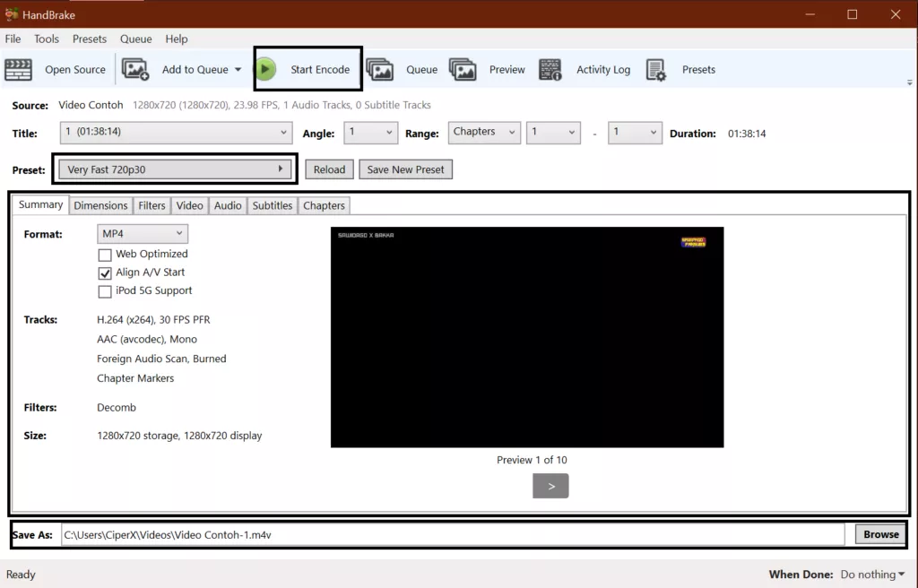Click the Browse button for destination

[880, 534]
